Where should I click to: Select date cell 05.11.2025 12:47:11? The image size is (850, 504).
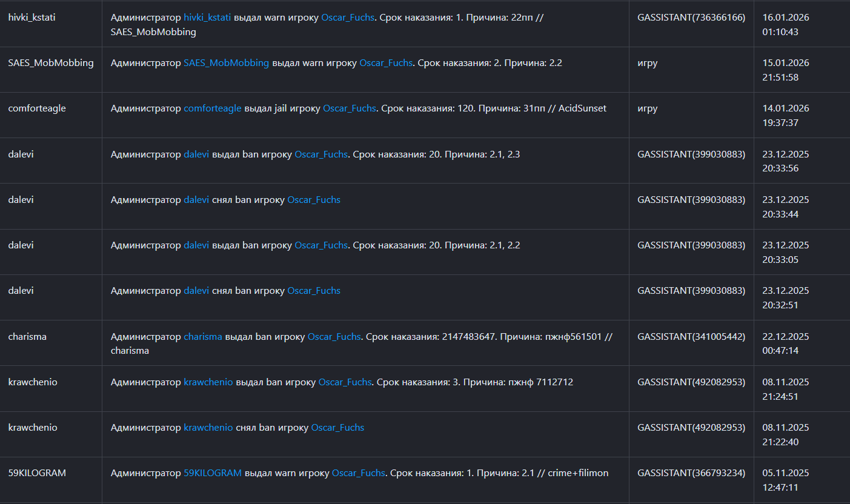click(786, 479)
